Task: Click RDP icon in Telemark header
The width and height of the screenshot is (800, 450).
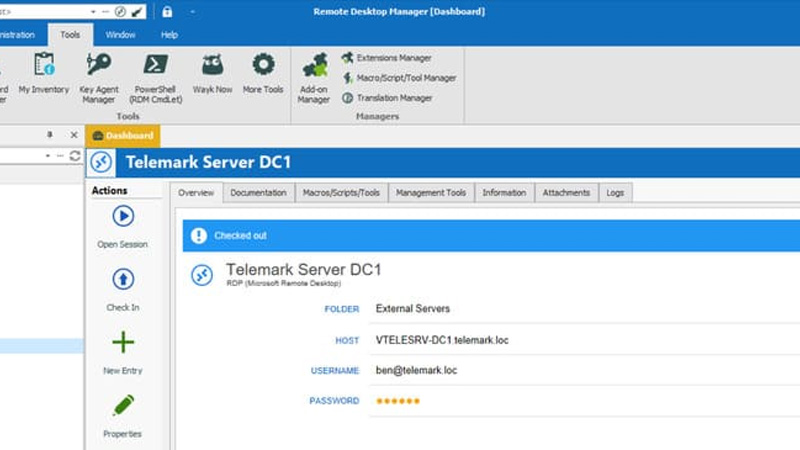Action: (x=101, y=162)
